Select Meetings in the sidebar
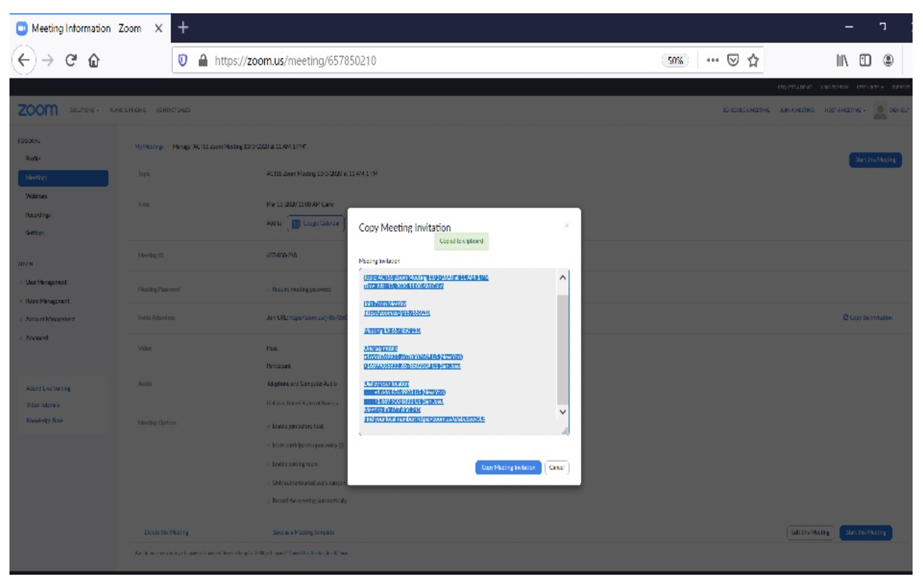This screenshot has height=588, width=923. pyautogui.click(x=63, y=178)
